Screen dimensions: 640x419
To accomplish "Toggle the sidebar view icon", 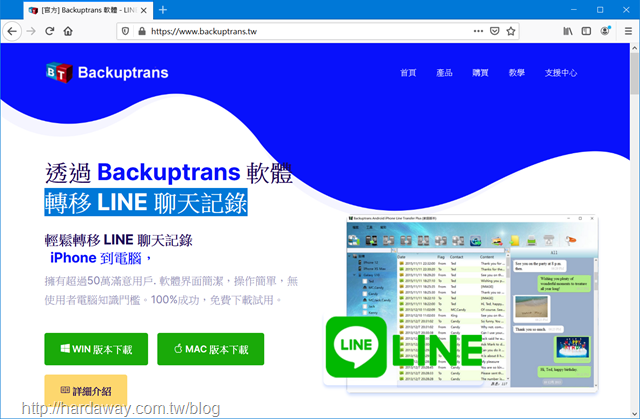I will click(x=586, y=31).
